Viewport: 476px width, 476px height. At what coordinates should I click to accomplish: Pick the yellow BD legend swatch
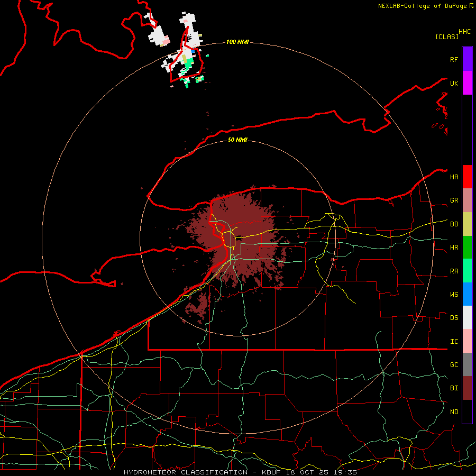point(467,224)
